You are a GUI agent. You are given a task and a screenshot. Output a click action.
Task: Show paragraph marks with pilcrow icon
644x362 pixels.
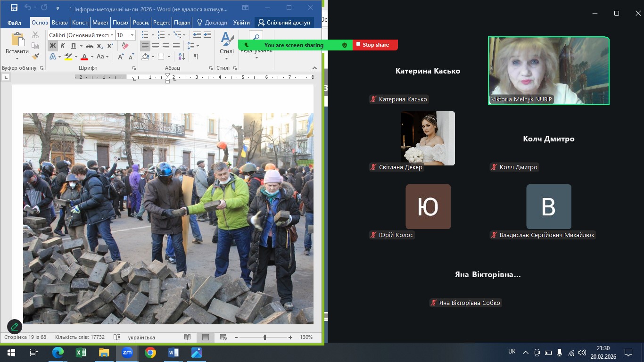point(196,57)
